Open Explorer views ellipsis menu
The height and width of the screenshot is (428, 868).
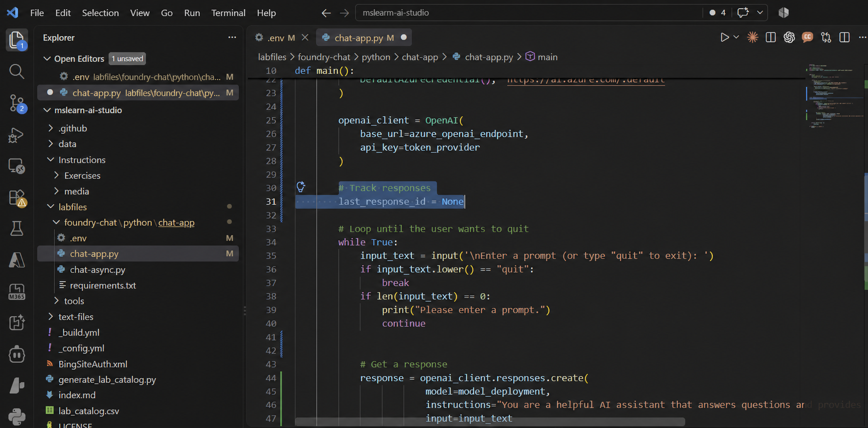[232, 37]
